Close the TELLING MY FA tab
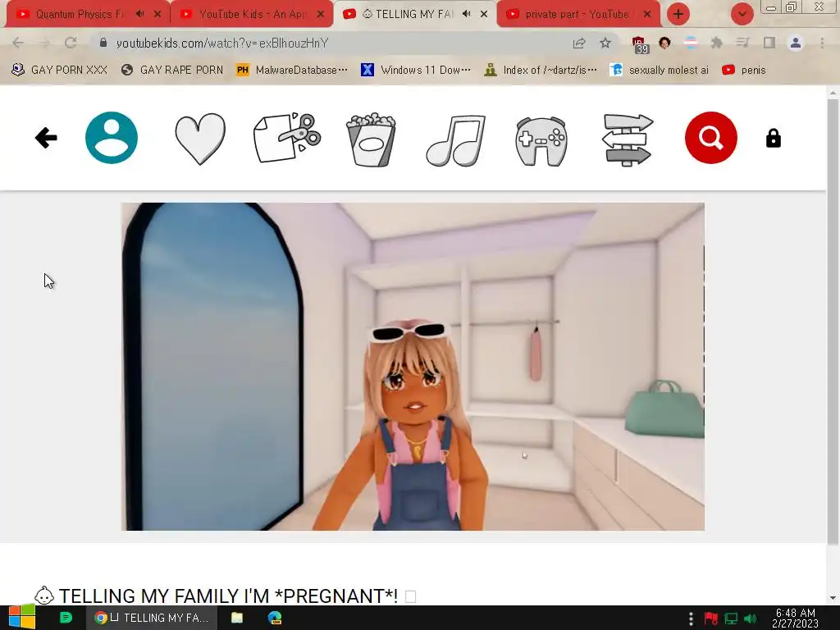The height and width of the screenshot is (630, 840). tap(484, 14)
